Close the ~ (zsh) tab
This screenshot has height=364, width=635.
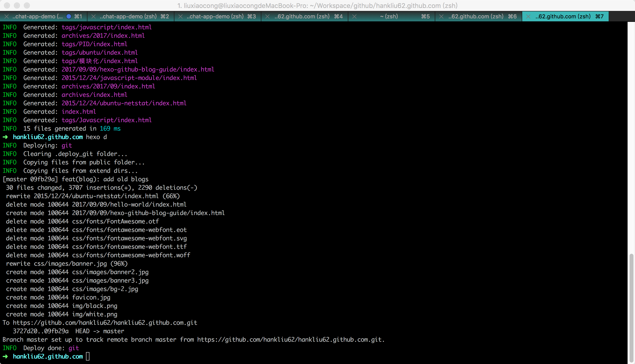tap(354, 16)
